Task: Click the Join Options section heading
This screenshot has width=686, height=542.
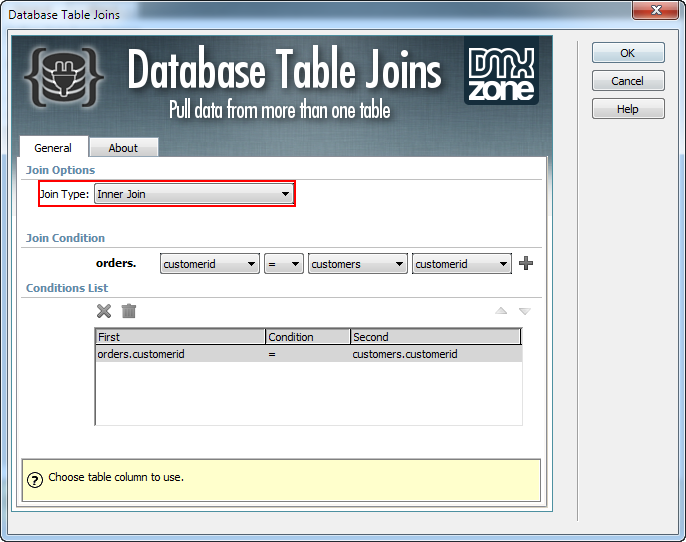Action: tap(60, 170)
